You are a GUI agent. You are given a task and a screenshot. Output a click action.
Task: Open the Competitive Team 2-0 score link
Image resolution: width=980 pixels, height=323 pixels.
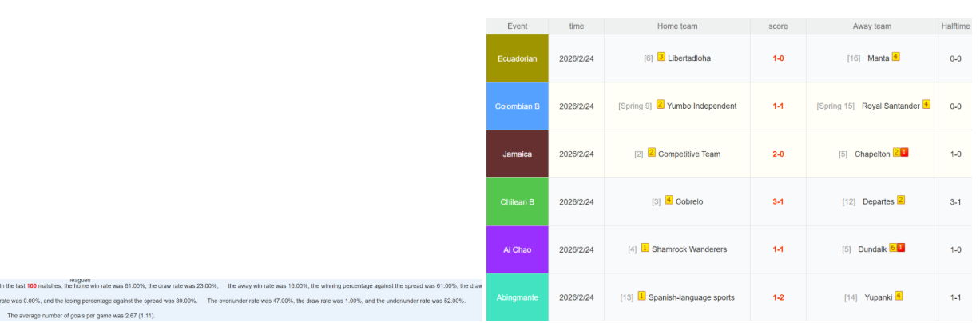[777, 154]
